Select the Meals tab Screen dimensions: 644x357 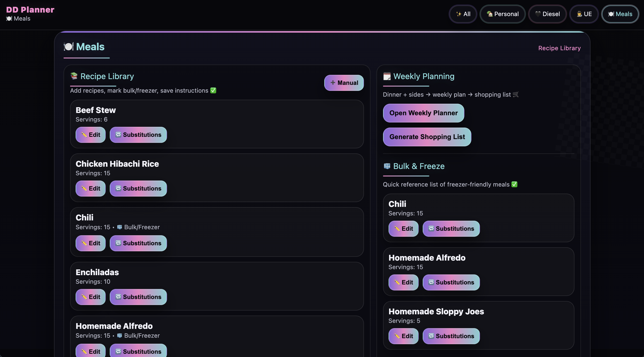(x=620, y=14)
